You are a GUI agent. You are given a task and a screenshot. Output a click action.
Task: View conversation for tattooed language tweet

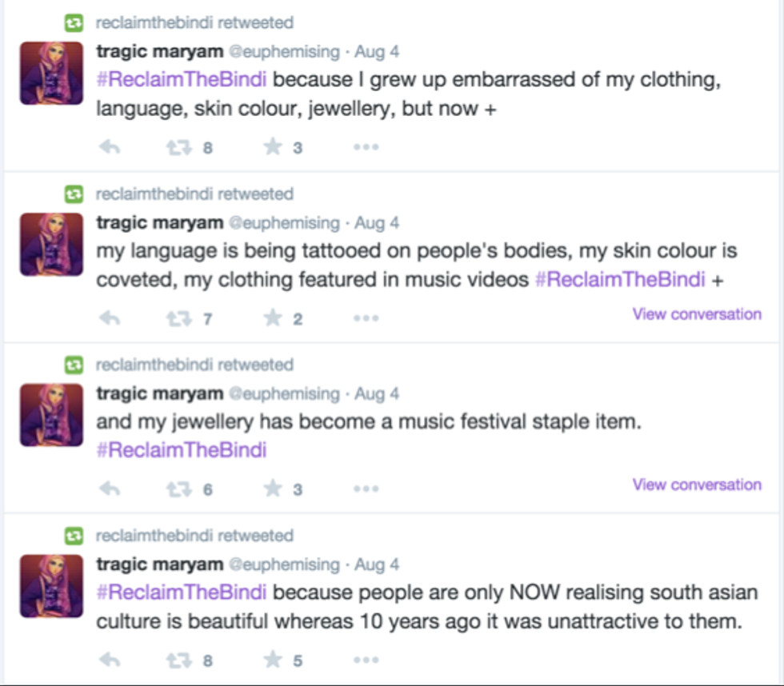click(x=697, y=314)
